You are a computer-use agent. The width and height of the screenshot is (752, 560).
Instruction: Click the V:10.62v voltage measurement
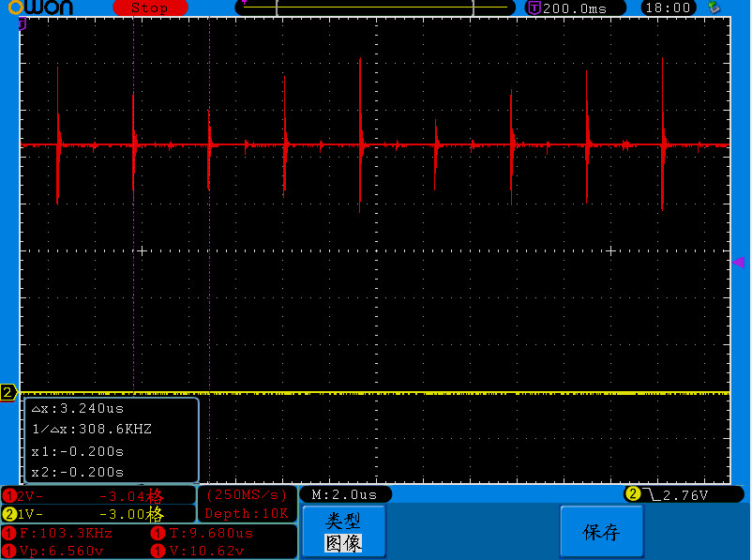coord(206,551)
